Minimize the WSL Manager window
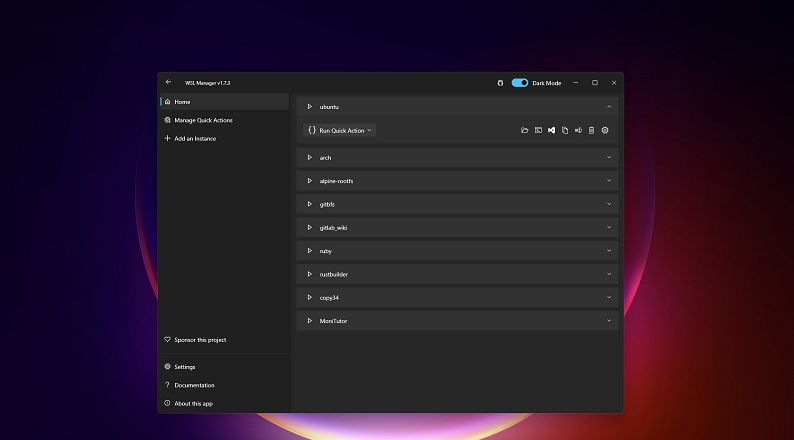The width and height of the screenshot is (794, 440). pyautogui.click(x=576, y=83)
